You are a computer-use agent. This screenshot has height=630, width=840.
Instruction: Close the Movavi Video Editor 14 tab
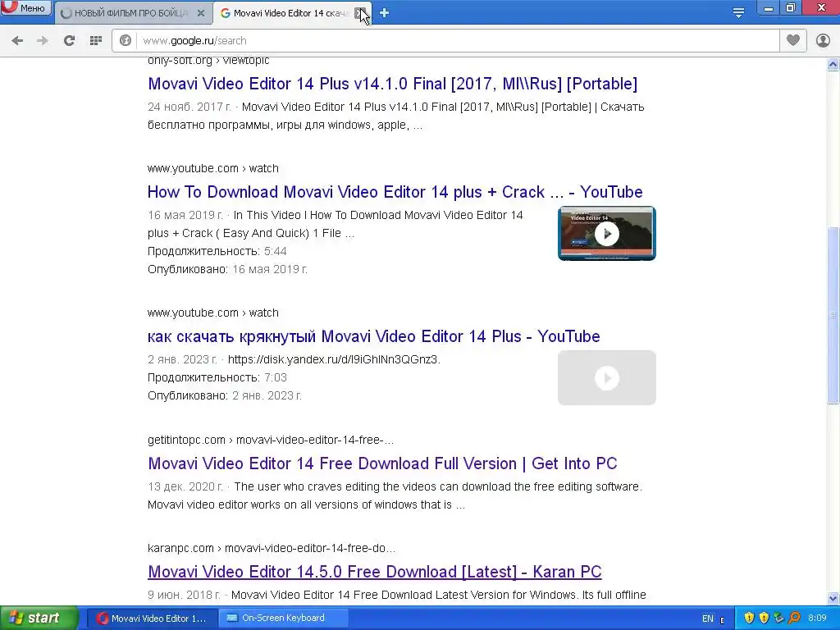pyautogui.click(x=359, y=13)
